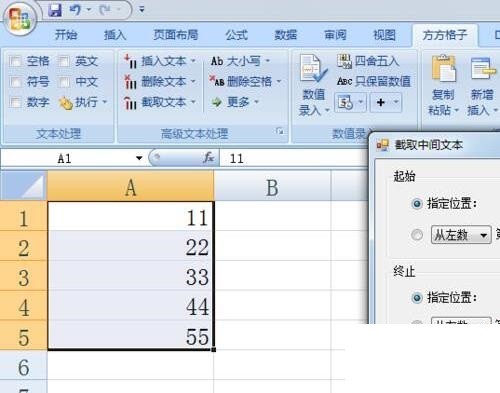This screenshot has height=393, width=500.
Task: Select column B header
Action: point(272,187)
